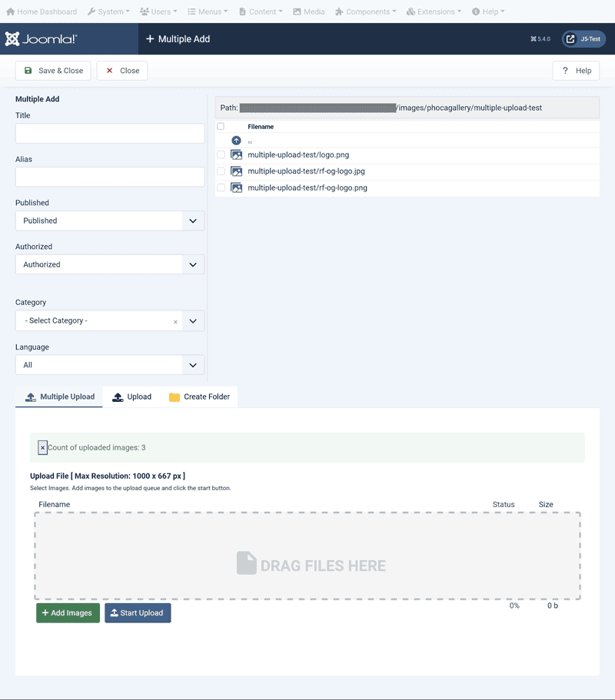Switch to the Create Folder tab
615x700 pixels.
(199, 397)
